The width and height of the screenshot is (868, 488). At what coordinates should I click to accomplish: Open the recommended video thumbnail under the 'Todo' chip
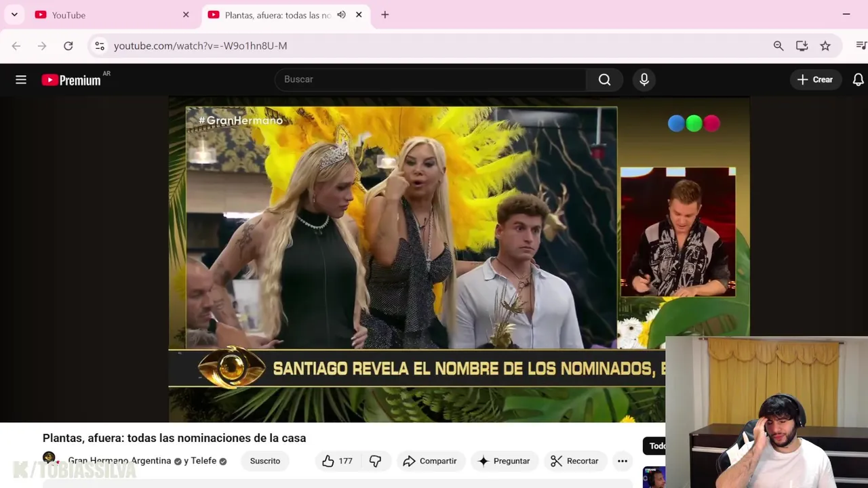654,477
